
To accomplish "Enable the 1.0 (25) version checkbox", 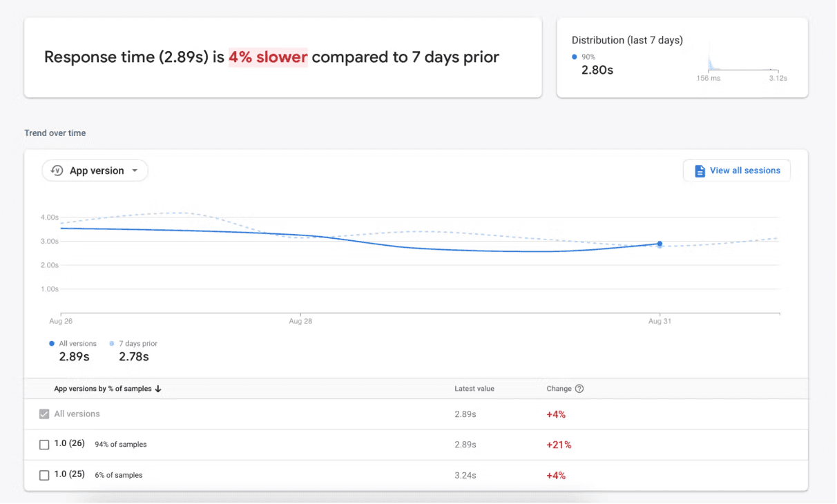I will coord(44,475).
